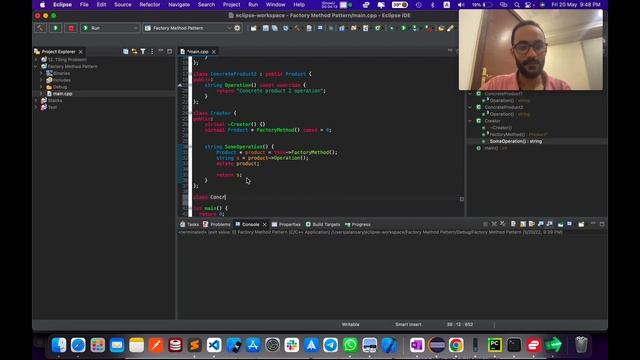This screenshot has height=360, width=640.
Task: Click the red Stop launch button
Action: (71, 28)
